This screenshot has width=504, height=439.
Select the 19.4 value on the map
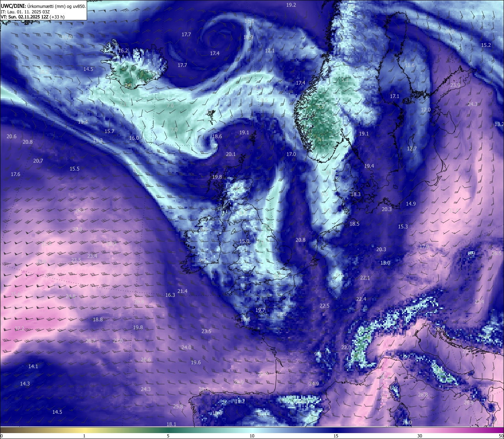(x=369, y=166)
